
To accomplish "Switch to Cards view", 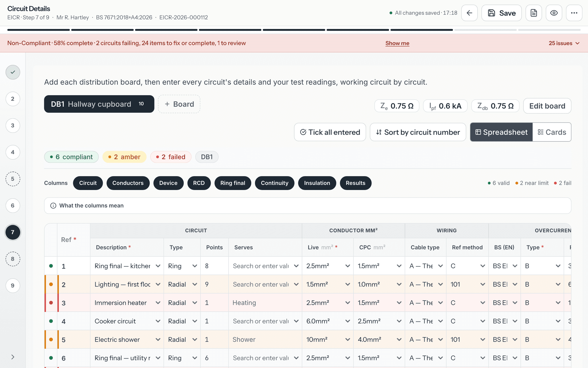I will tap(552, 132).
